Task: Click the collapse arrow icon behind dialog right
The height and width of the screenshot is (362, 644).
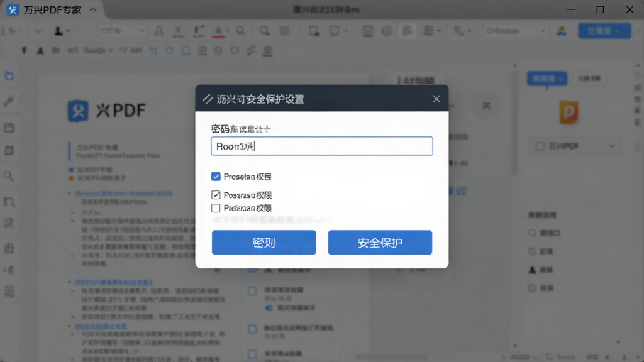Action: click(486, 106)
